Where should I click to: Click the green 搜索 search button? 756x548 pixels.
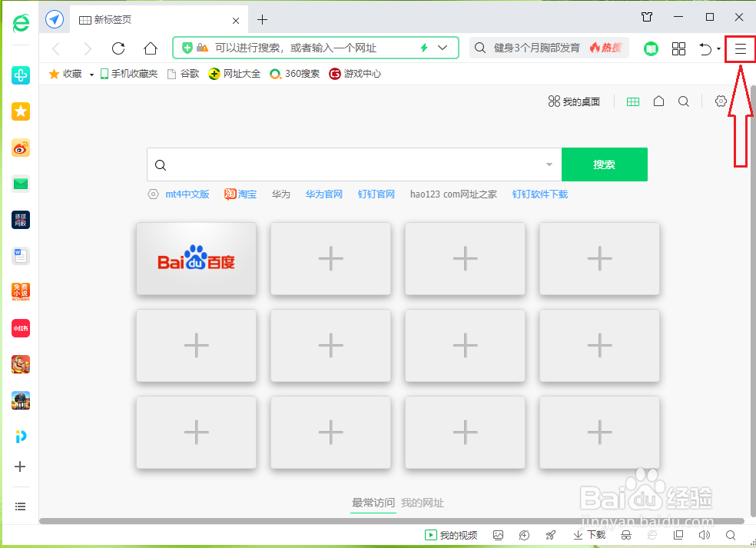[605, 164]
